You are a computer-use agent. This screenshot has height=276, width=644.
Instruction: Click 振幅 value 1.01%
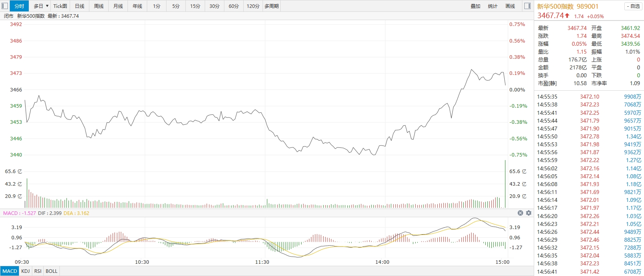point(633,52)
